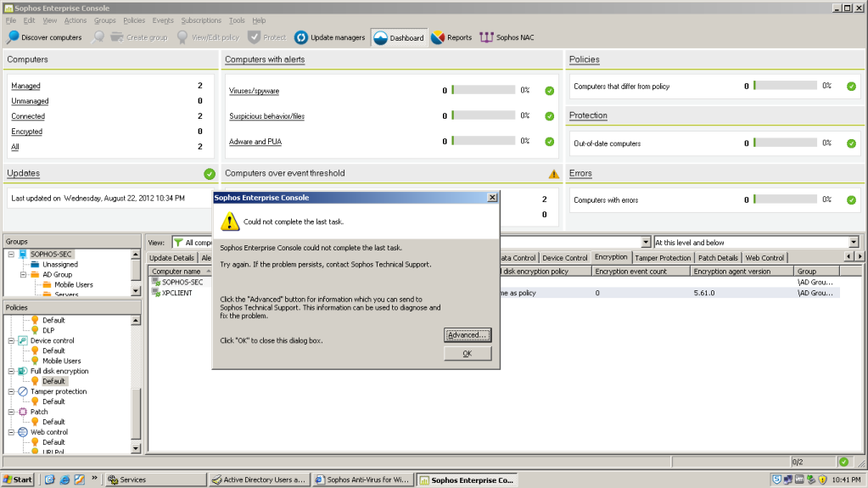The image size is (868, 488).
Task: Open Active Directory Users taskbar window
Action: [259, 480]
